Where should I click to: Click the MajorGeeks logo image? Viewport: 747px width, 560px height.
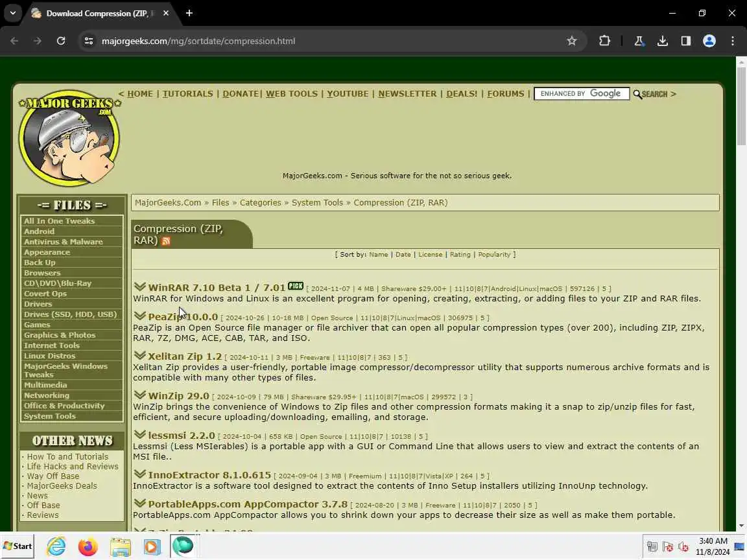69,138
